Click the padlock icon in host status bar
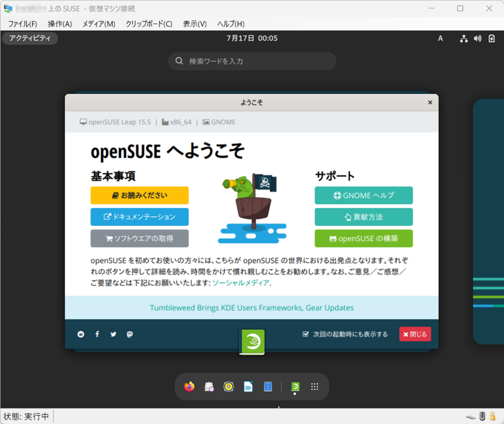The width and height of the screenshot is (504, 424). click(x=493, y=416)
